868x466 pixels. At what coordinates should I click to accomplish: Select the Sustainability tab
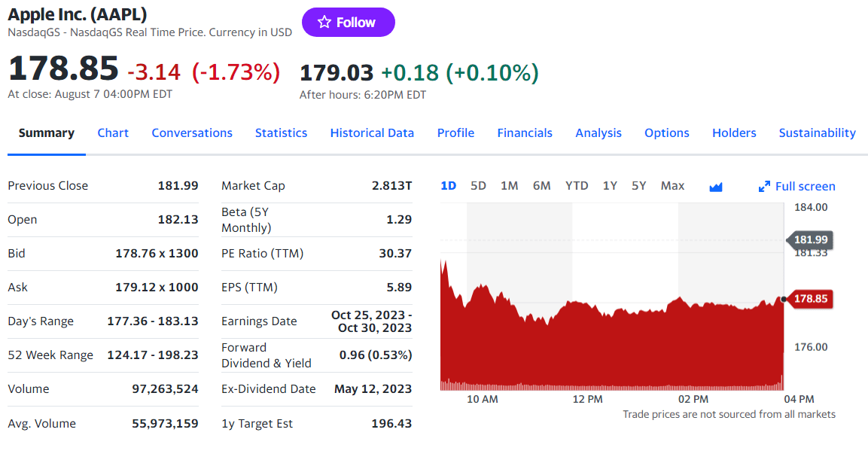(817, 132)
